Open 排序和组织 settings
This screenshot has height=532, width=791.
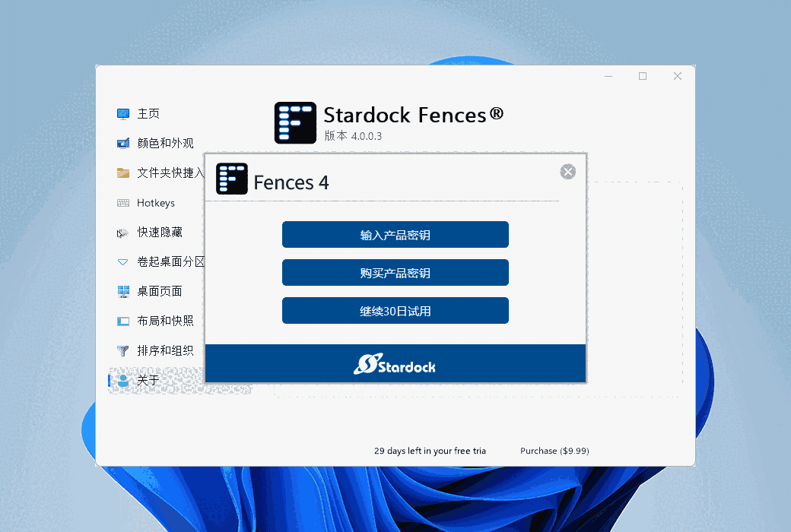pos(166,350)
